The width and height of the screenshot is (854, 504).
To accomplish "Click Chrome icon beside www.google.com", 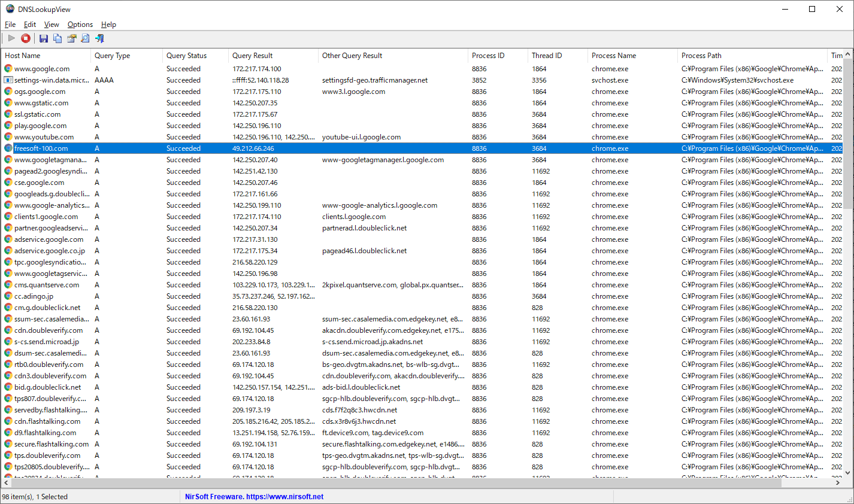I will [x=8, y=69].
